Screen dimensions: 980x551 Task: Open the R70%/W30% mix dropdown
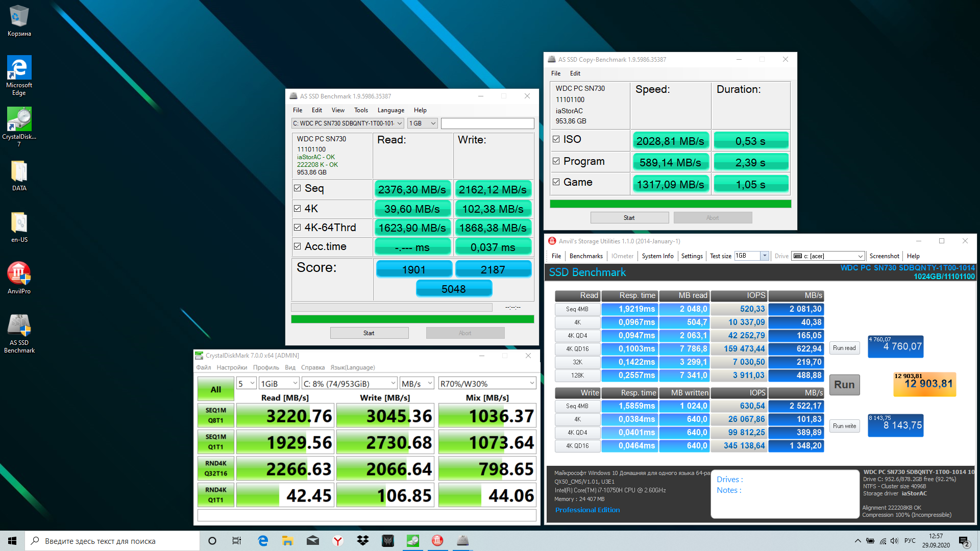487,383
